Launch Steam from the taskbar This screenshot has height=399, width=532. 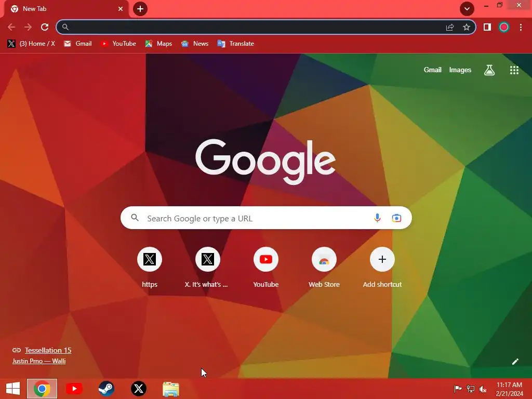tap(106, 389)
